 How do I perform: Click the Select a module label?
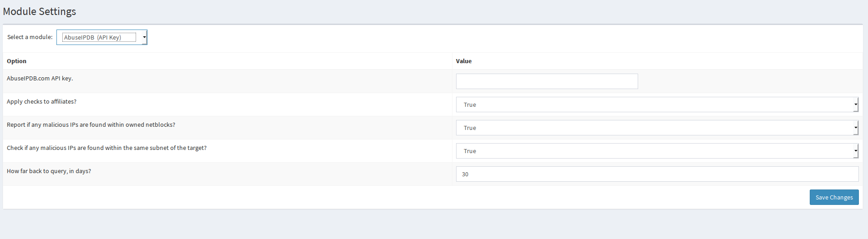pos(30,37)
